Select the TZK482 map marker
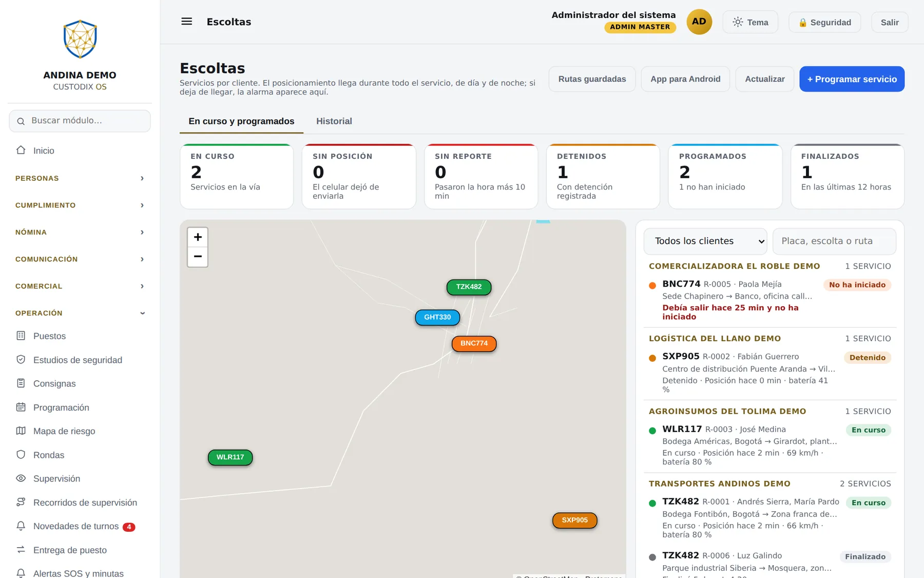 pyautogui.click(x=469, y=287)
